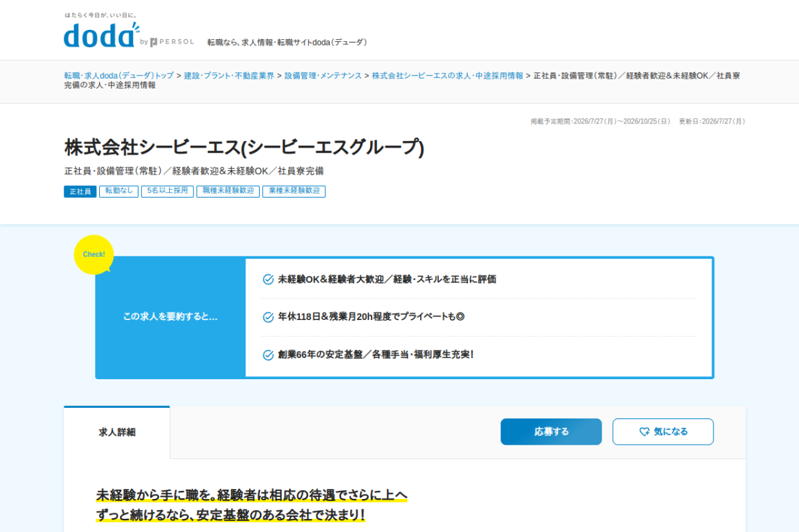Click slogan はたらく今日が、いい日に。
The height and width of the screenshot is (532, 799).
coord(100,15)
